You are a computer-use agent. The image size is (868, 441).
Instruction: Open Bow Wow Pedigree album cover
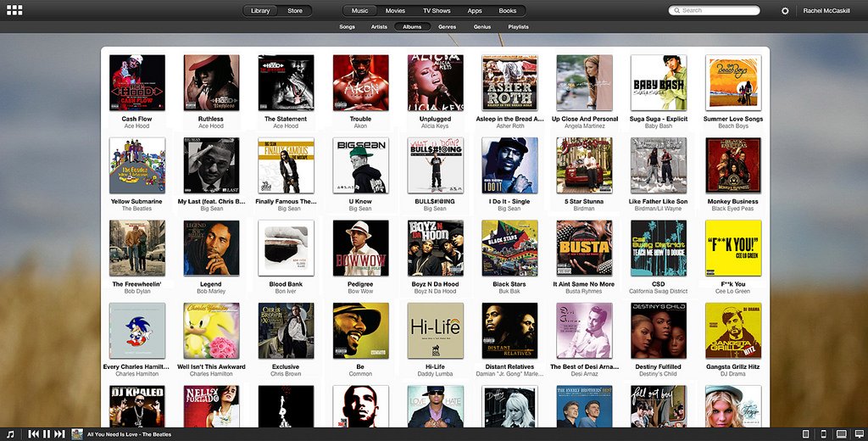click(x=361, y=248)
